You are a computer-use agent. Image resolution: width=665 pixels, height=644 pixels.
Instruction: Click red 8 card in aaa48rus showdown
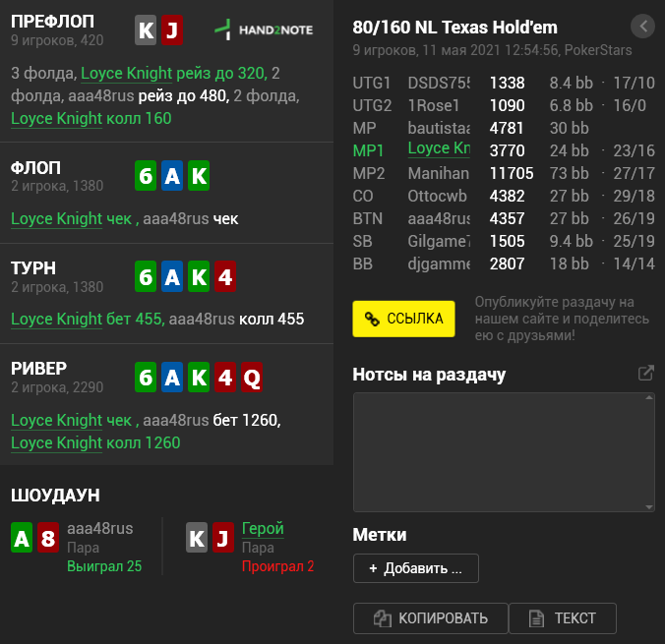pos(48,538)
